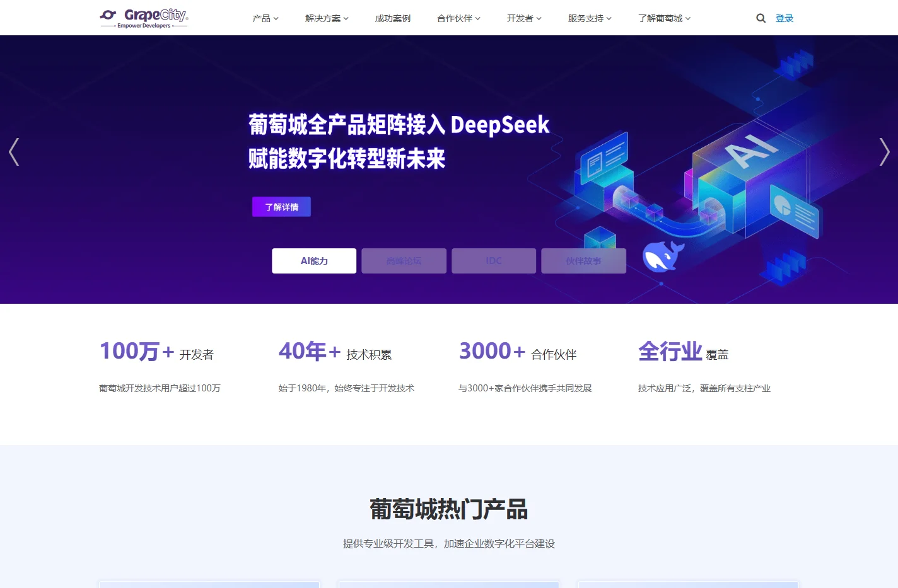Open 成功案例 in the navigation
898x588 pixels.
393,18
